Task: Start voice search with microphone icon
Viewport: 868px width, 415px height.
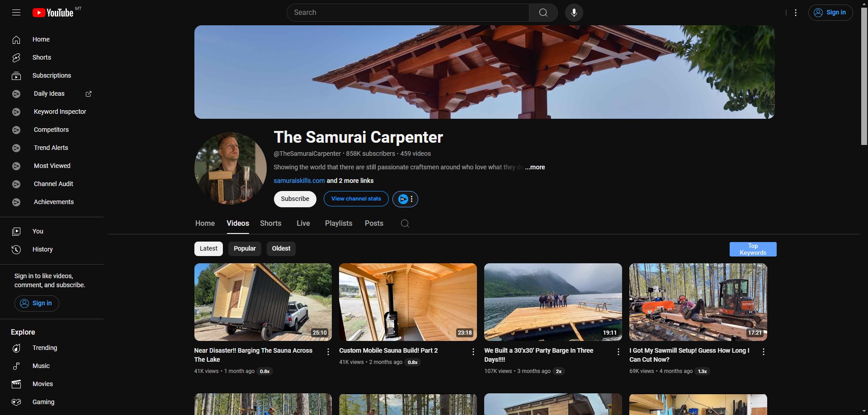Action: pos(574,13)
